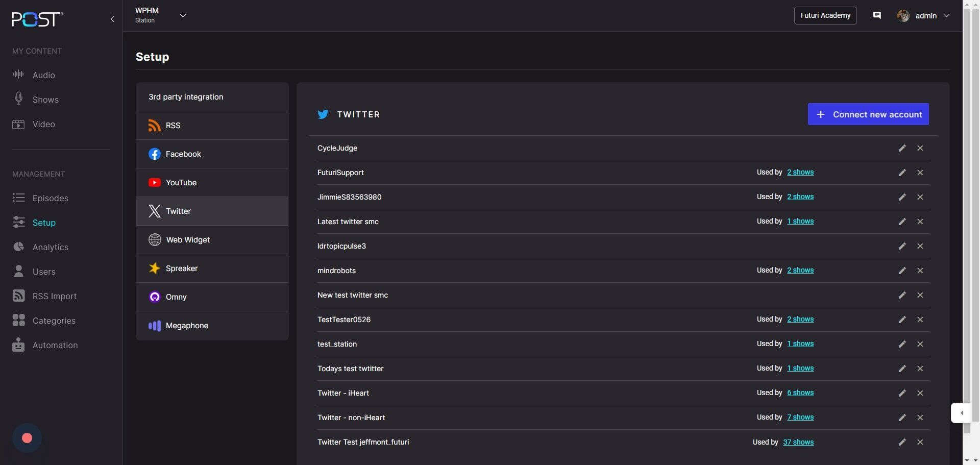The image size is (980, 465).
Task: Click the edit pencil for CycleJudge
Action: pos(902,148)
